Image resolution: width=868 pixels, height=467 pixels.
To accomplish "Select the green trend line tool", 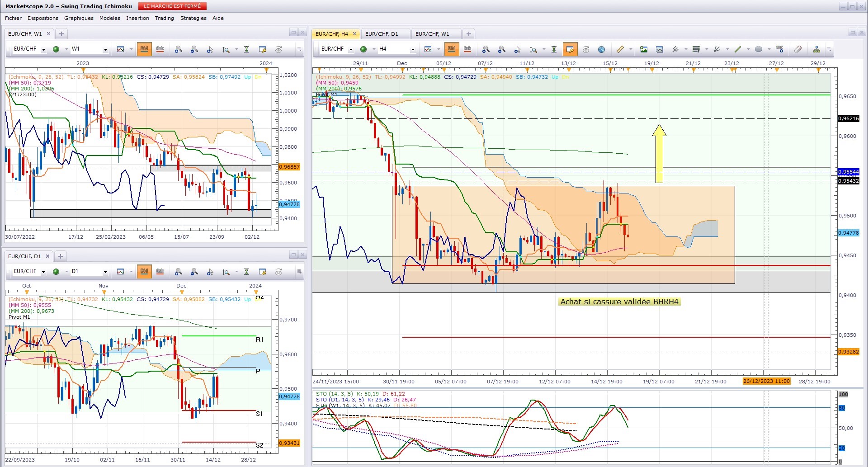I will 738,49.
